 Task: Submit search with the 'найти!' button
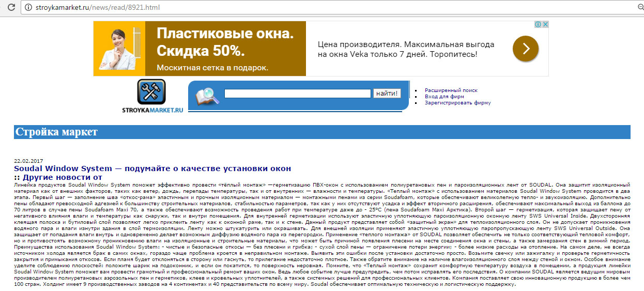click(387, 94)
